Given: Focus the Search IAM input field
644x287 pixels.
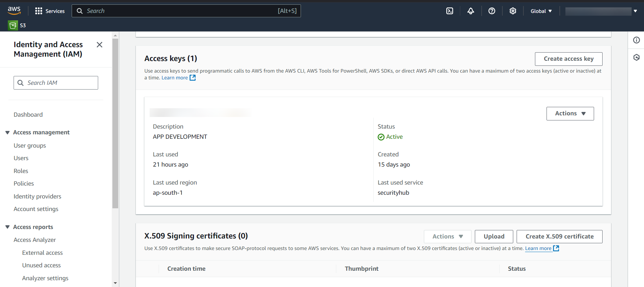Looking at the screenshot, I should (56, 83).
